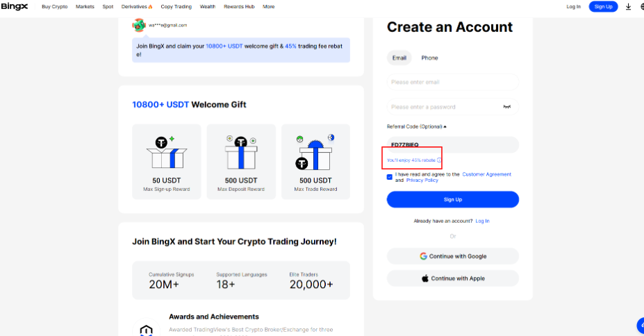Click Log In in the top bar

point(573,6)
